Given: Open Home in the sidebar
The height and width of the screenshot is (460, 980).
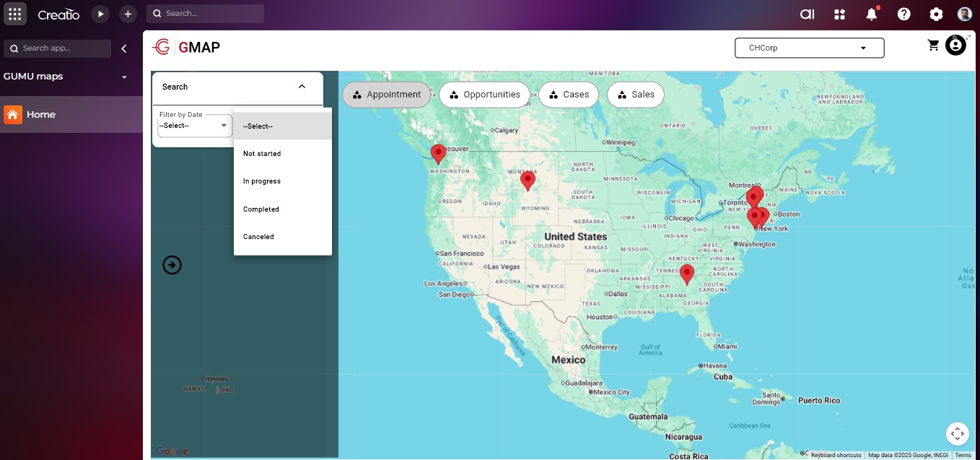Looking at the screenshot, I should pyautogui.click(x=41, y=115).
